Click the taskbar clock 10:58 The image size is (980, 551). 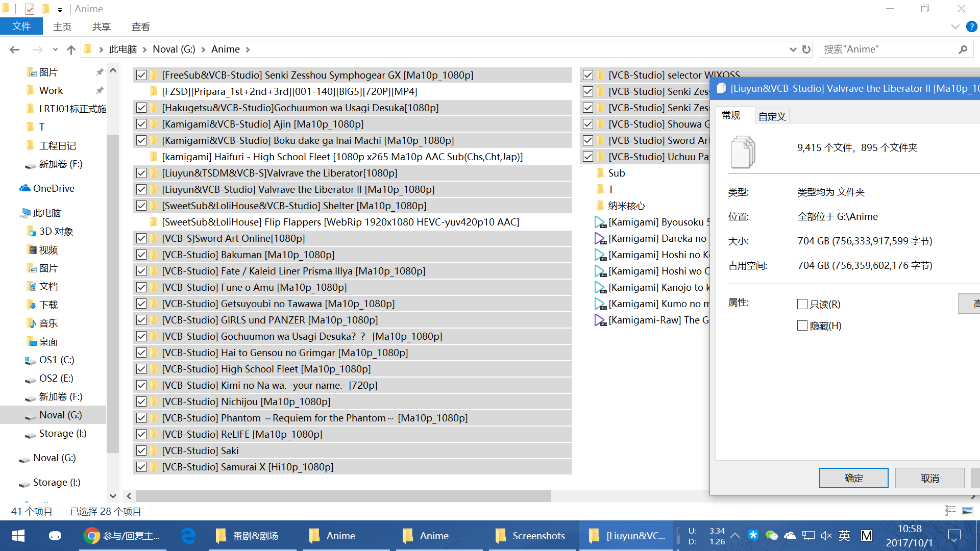click(x=910, y=529)
